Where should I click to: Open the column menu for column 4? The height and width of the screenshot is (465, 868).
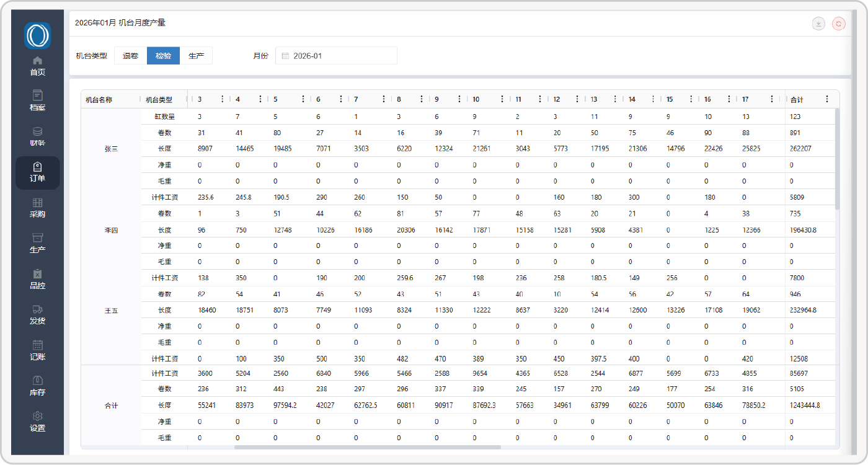260,99
